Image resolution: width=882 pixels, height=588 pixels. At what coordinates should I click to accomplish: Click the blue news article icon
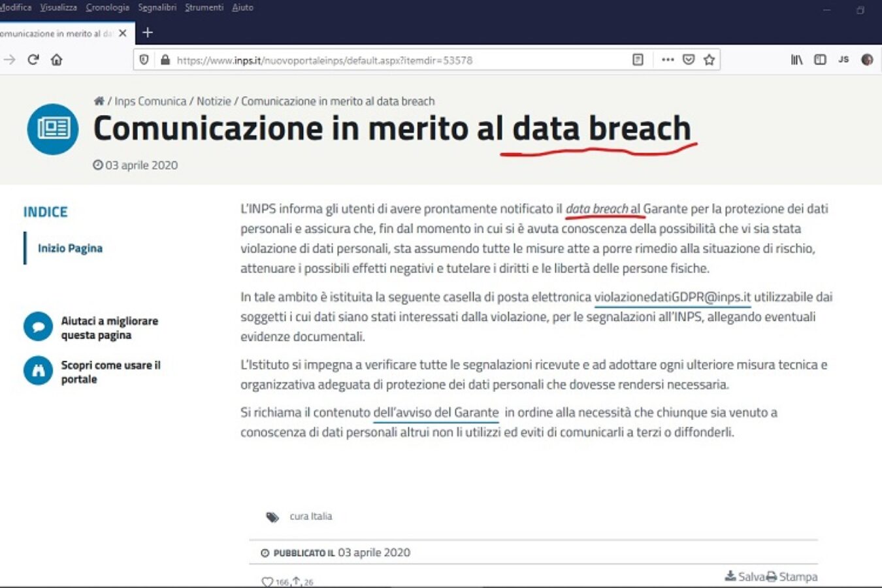coord(52,129)
